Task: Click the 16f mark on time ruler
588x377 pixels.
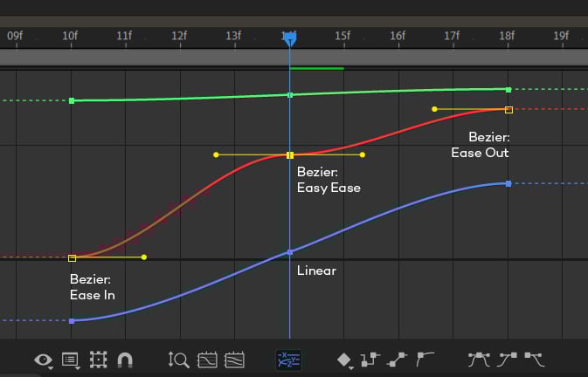Action: tap(398, 36)
